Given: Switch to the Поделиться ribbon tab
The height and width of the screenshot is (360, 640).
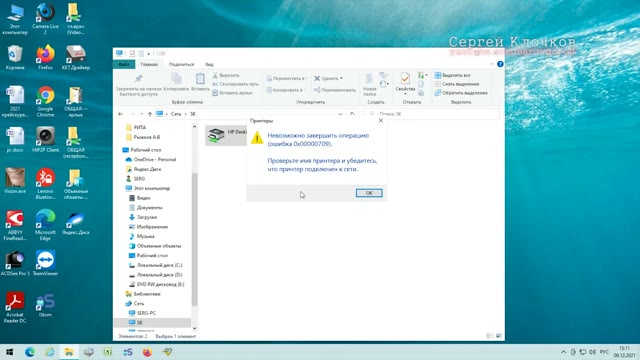Looking at the screenshot, I should tap(181, 64).
